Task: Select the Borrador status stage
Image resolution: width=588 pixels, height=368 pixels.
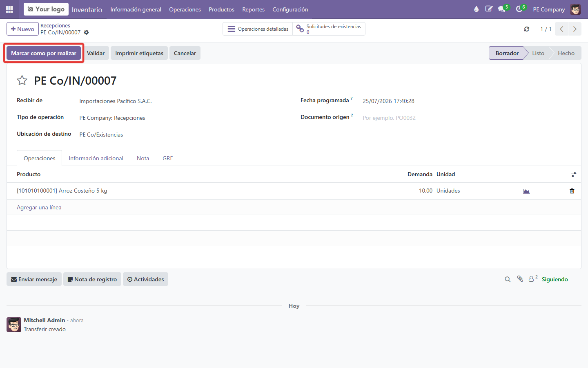Action: coord(507,53)
